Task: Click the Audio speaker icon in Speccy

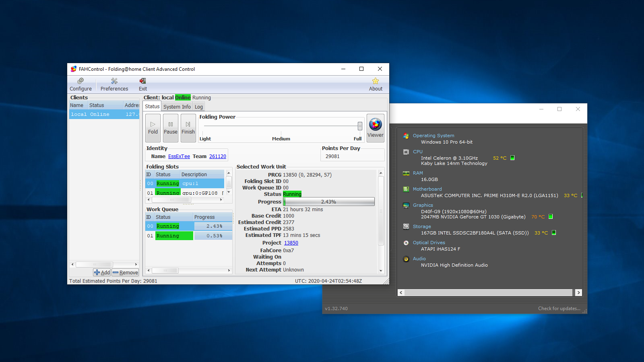Action: pos(406,259)
